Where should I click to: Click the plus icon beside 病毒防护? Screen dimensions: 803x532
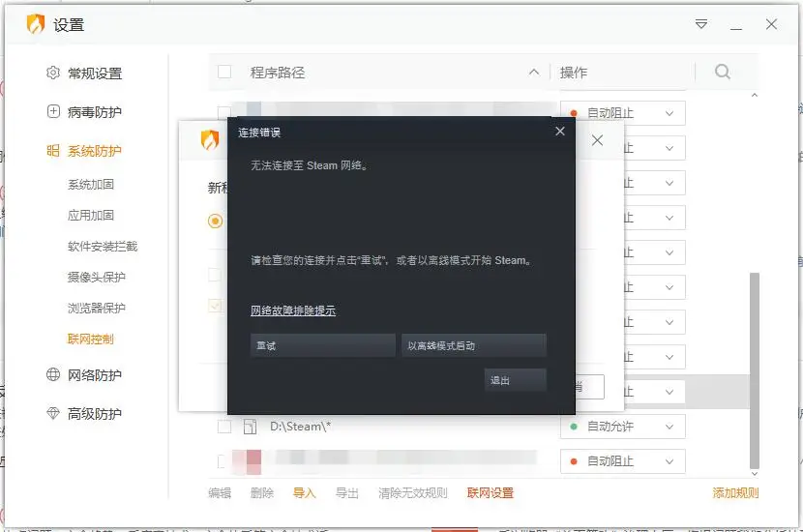click(53, 111)
